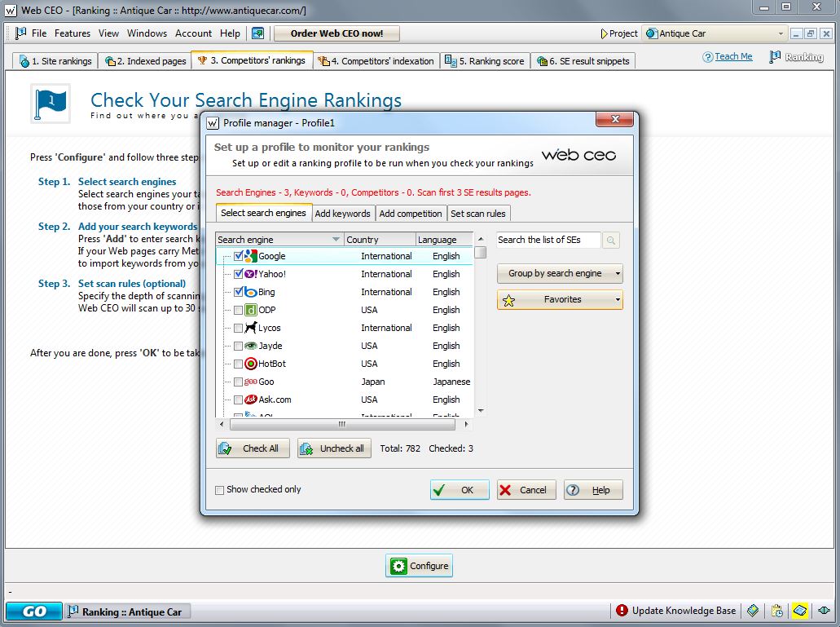Open the Antique Car project dropdown
The image size is (840, 627).
pyautogui.click(x=715, y=33)
